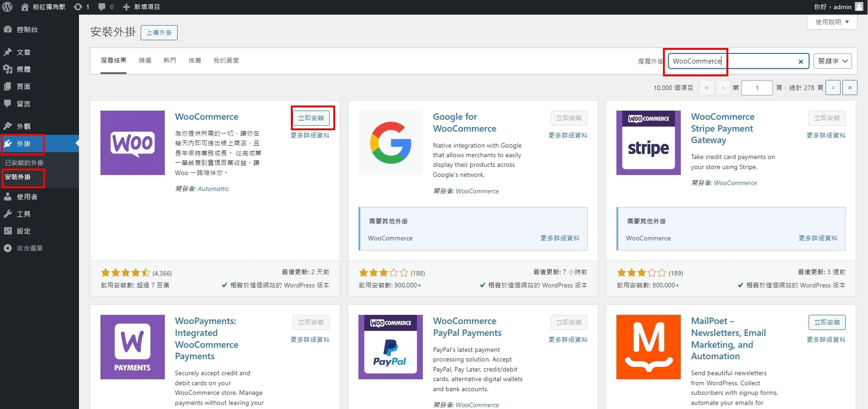Open WooCommerce Stripe Payment Gateway title

click(x=722, y=128)
